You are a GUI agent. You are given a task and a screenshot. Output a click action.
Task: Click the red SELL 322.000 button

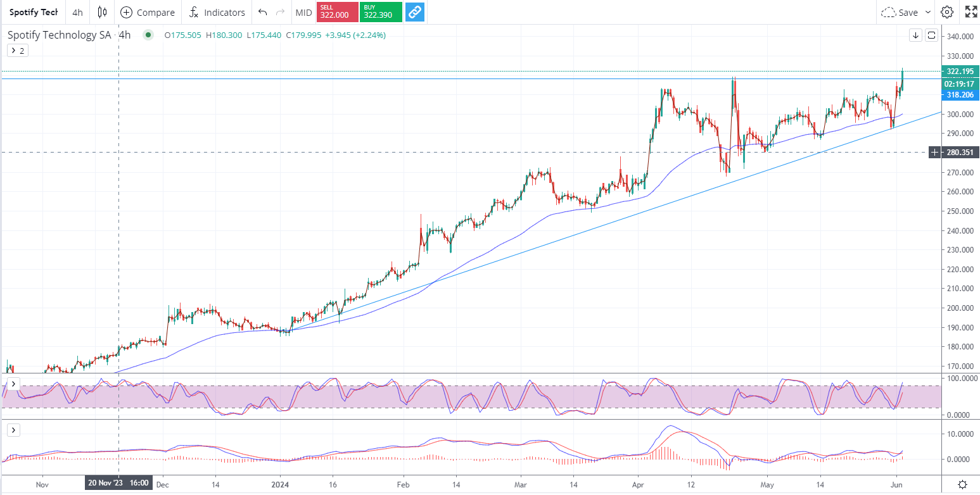coord(337,12)
